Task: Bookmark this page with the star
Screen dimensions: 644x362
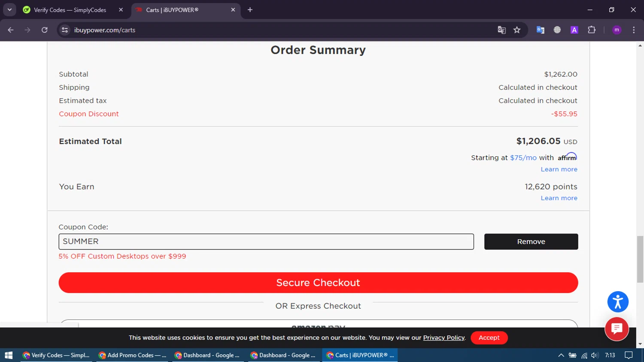Action: (517, 30)
